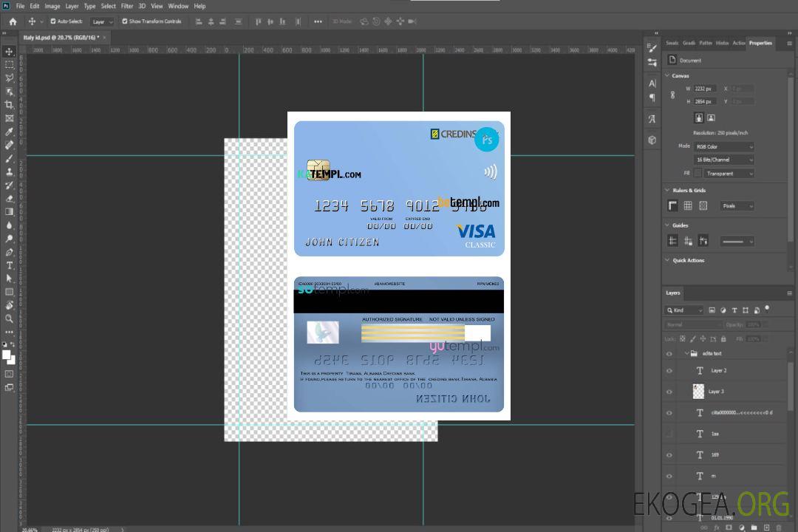The width and height of the screenshot is (798, 532).
Task: Click the Home icon in options bar
Action: pos(13,21)
